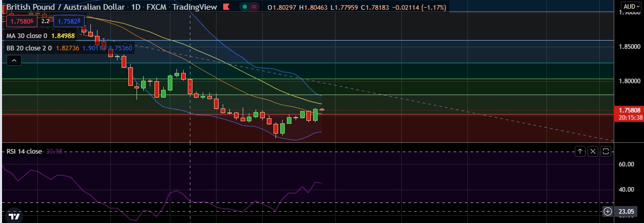644x223 pixels.
Task: Click the TradingView logo at bottom left
Action: pyautogui.click(x=15, y=216)
